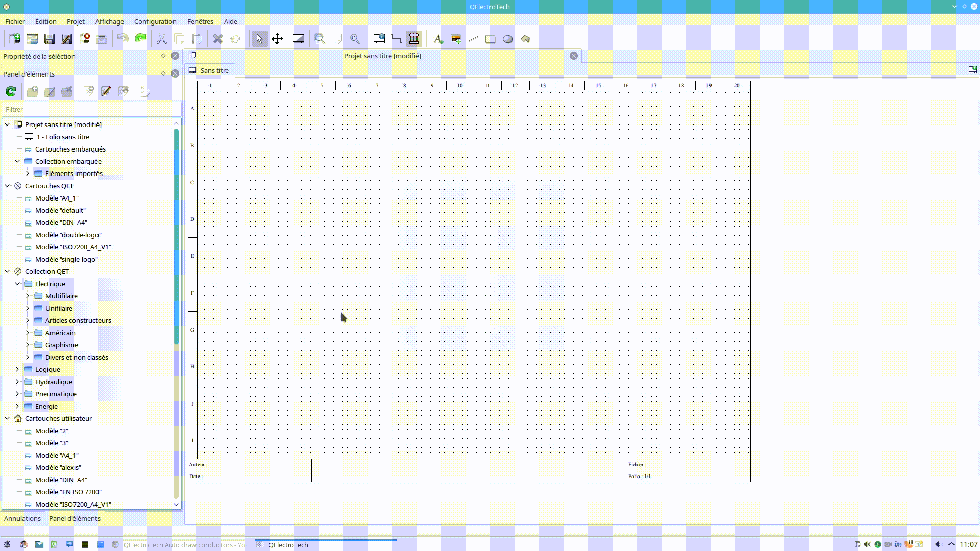Click the green redo arrow icon

(140, 39)
